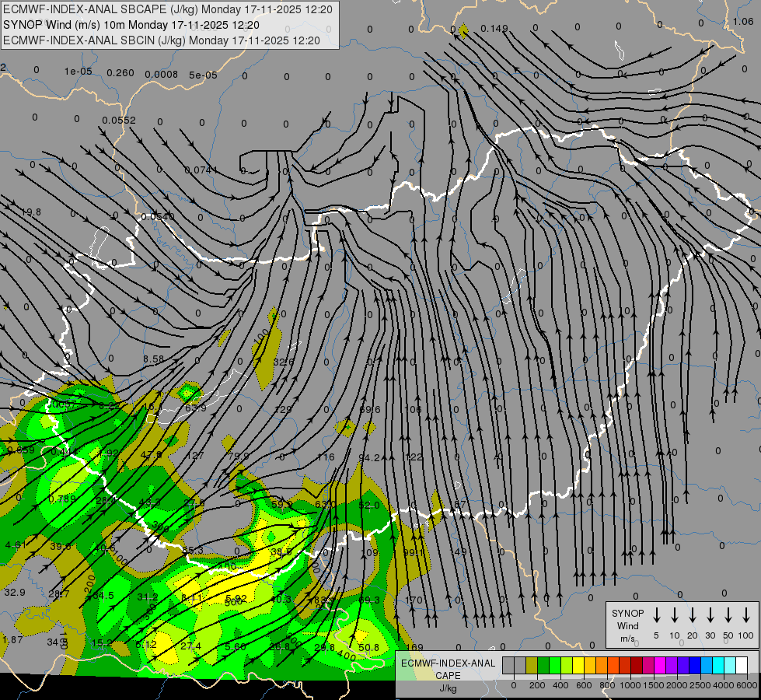Click the SBCIN title line in header
The width and height of the screenshot is (761, 700).
coord(162,40)
